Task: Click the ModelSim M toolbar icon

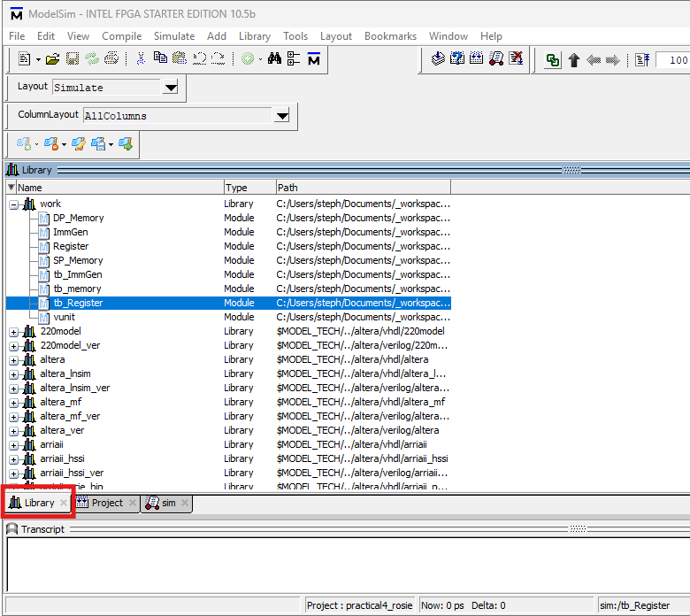Action: point(314,58)
